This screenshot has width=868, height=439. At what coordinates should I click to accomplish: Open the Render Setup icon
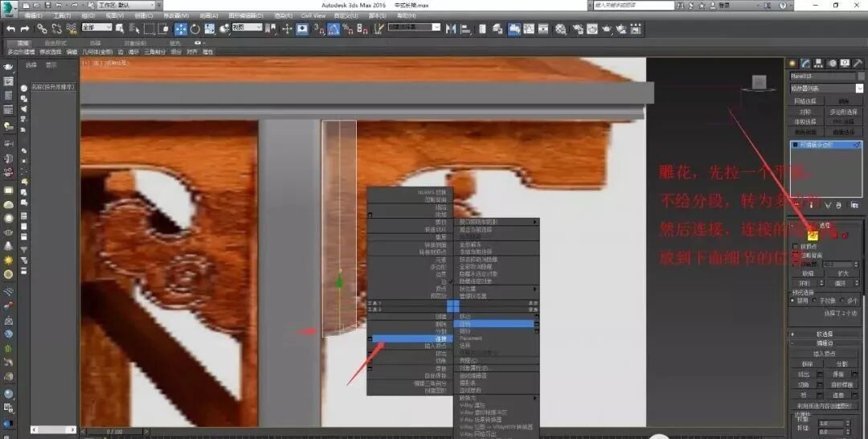click(578, 29)
